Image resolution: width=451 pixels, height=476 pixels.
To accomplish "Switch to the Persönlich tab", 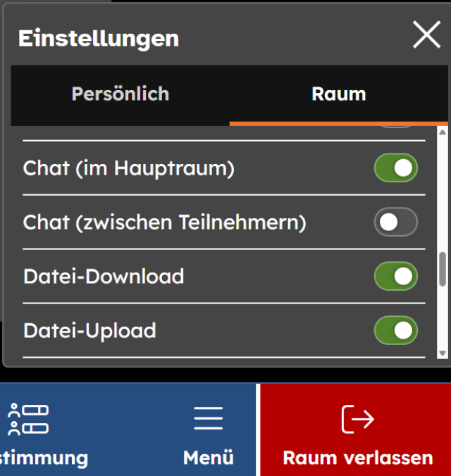I will click(120, 94).
